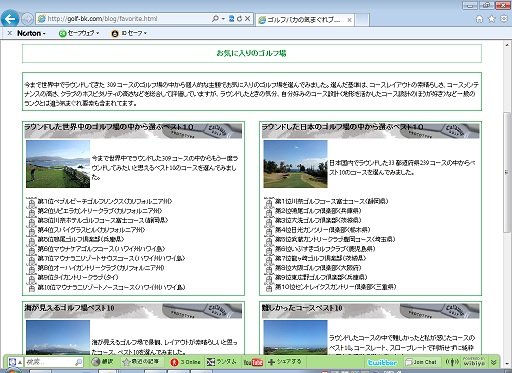Viewport: 512px width, 373px height.
Task: Open 最近の記事 recent posts button
Action: pyautogui.click(x=141, y=362)
